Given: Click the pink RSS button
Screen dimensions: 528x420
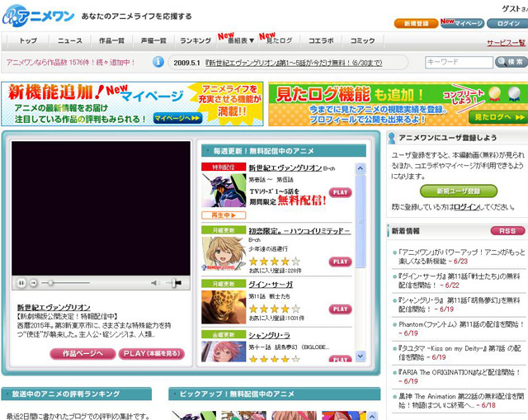Looking at the screenshot, I should click(508, 231).
